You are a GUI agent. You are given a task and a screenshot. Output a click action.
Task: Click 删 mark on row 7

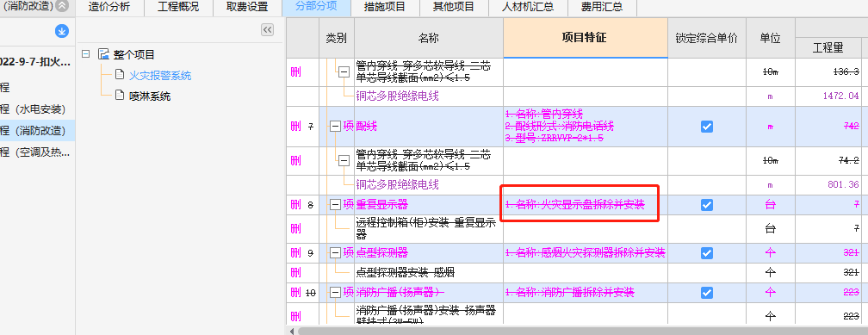(x=296, y=127)
